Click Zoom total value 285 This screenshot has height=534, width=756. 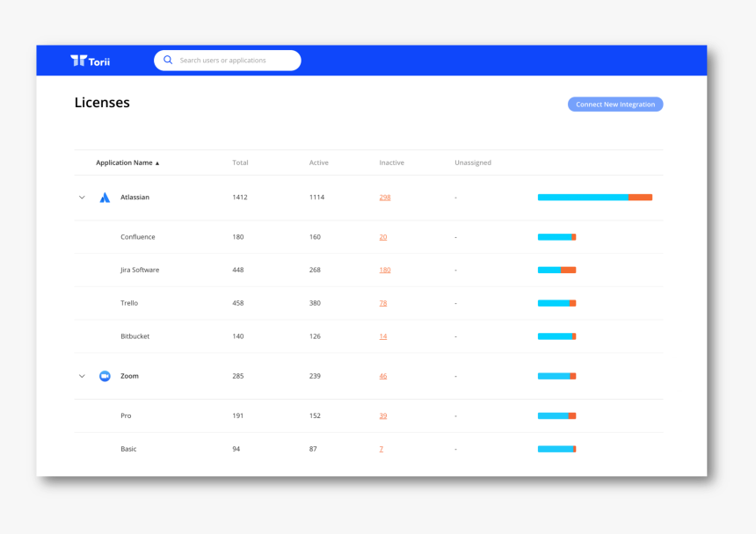point(237,376)
